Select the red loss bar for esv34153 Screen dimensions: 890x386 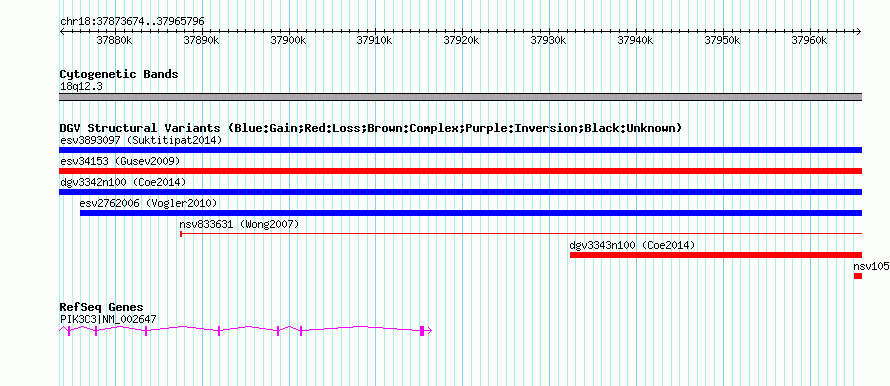[460, 171]
